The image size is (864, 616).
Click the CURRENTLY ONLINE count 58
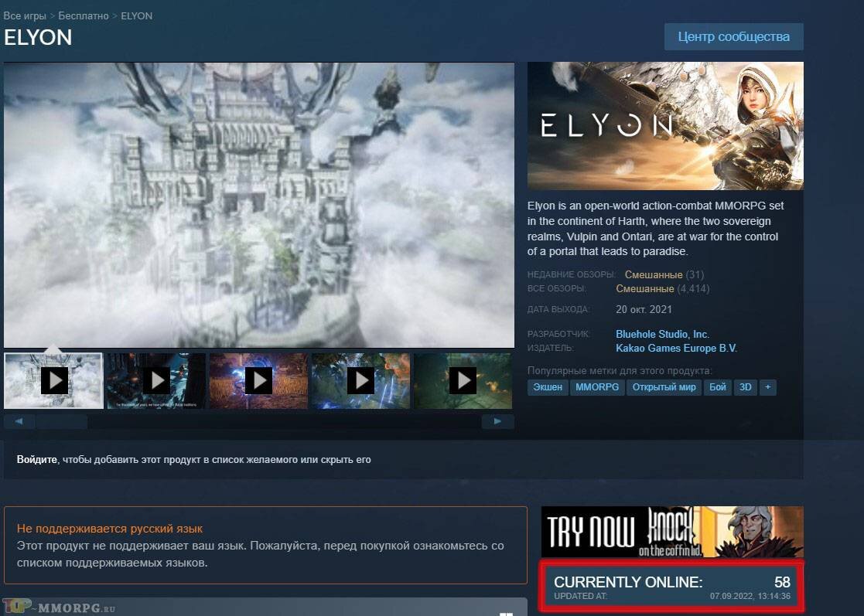point(782,582)
